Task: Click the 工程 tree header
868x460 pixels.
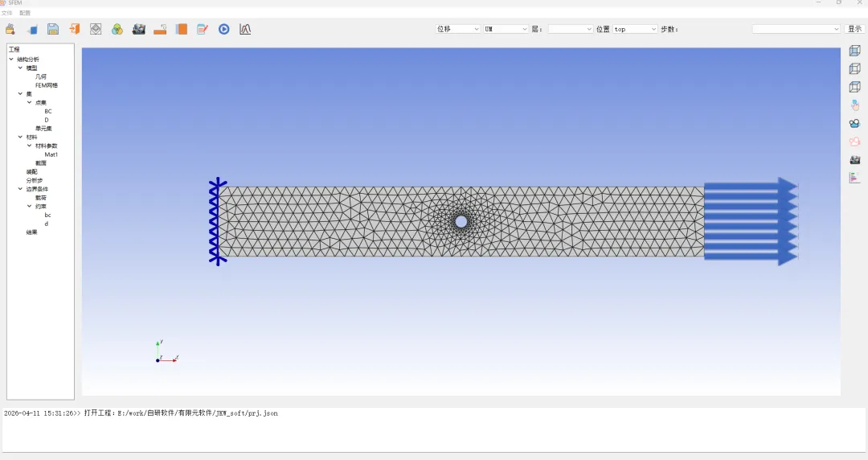Action: pos(14,49)
